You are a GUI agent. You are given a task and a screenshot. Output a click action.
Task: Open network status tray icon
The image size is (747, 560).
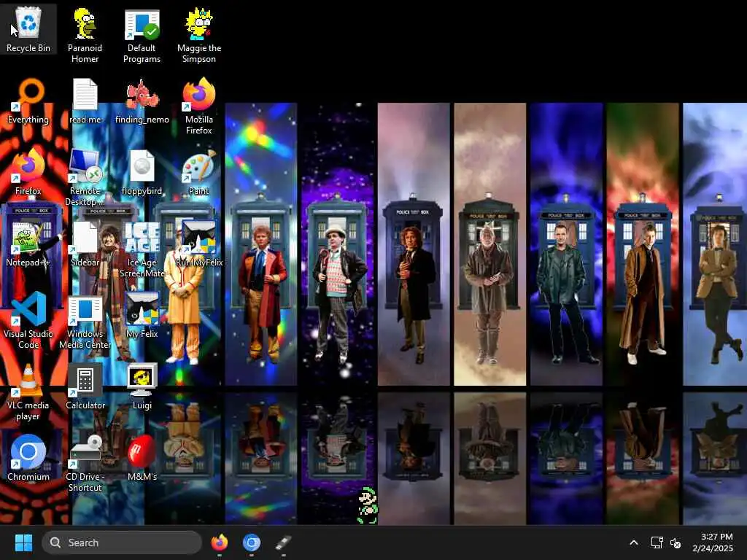657,542
